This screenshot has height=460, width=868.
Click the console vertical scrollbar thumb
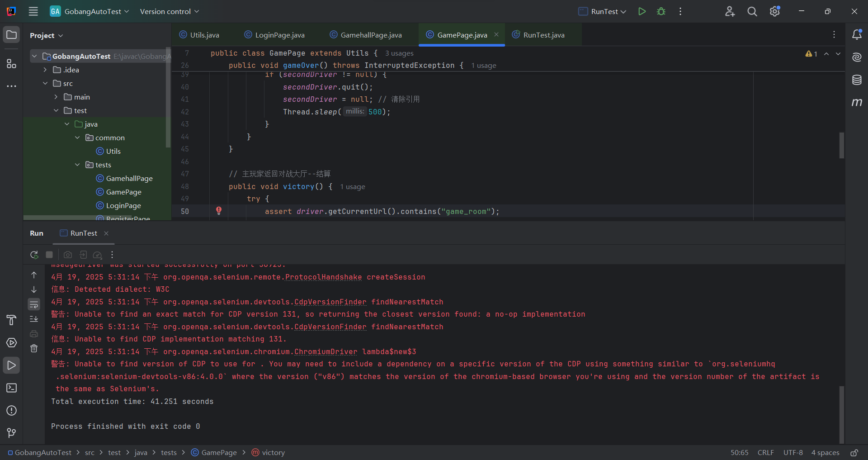pyautogui.click(x=841, y=414)
